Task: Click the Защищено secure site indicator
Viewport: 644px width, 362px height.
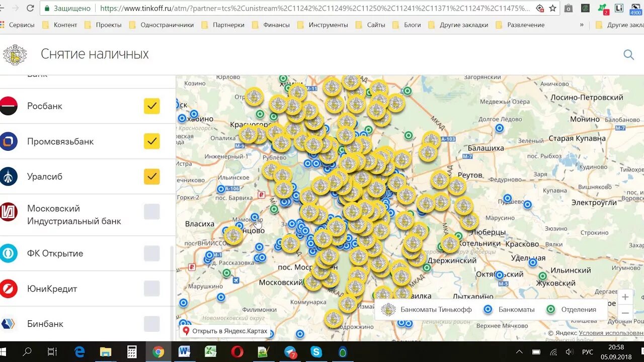Action: coord(68,8)
